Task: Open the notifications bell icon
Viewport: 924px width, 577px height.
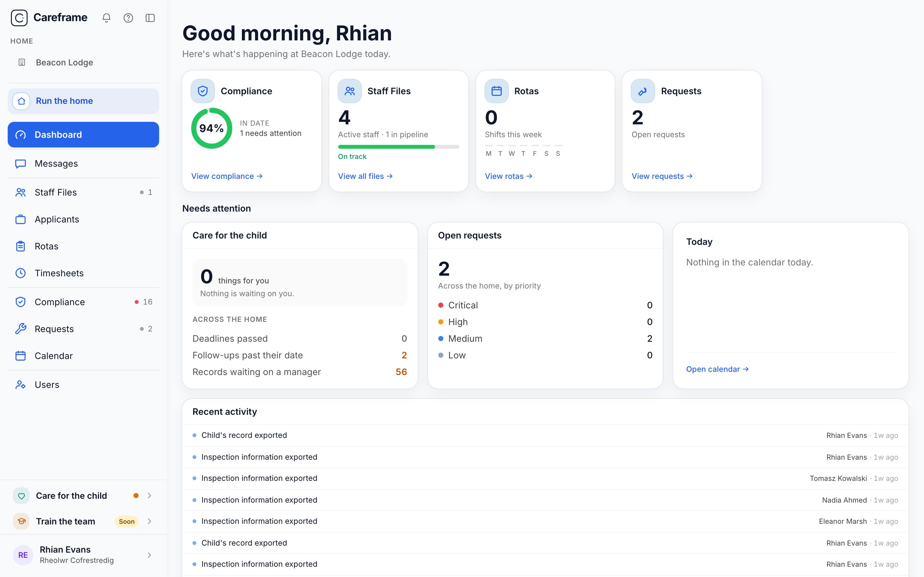Action: click(x=107, y=18)
